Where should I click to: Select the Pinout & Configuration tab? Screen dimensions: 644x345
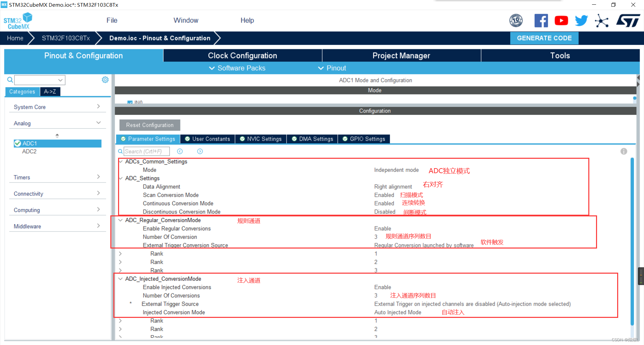pos(84,56)
